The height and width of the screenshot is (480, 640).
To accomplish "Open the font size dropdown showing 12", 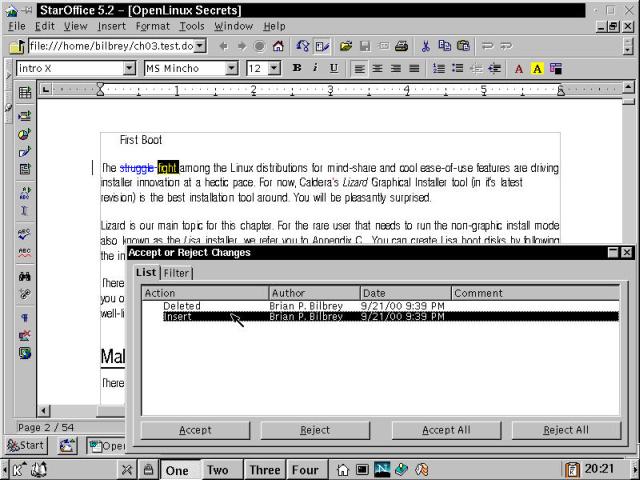I will pos(275,68).
